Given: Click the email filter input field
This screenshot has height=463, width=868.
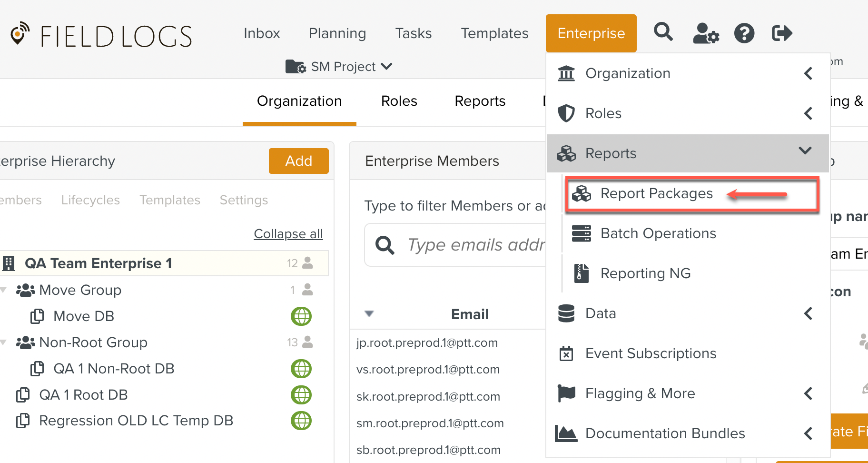Looking at the screenshot, I should [x=476, y=245].
